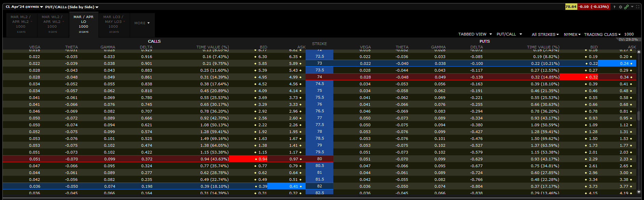Click call bid 2.22 at strike 77.5
644x200 pixels.
[263, 125]
